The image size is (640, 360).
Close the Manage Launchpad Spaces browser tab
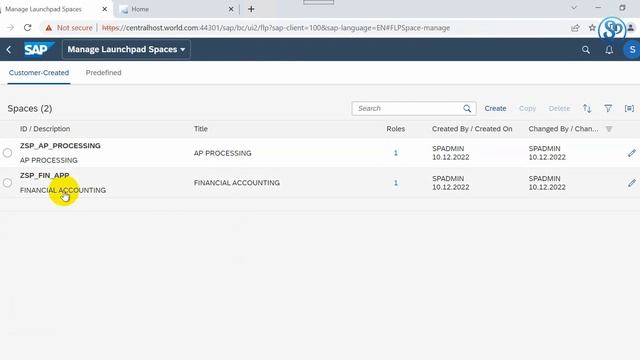pyautogui.click(x=104, y=9)
